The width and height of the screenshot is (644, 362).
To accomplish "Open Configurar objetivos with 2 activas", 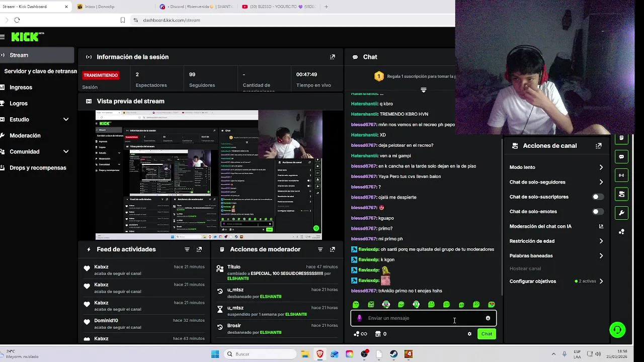I will point(556,282).
